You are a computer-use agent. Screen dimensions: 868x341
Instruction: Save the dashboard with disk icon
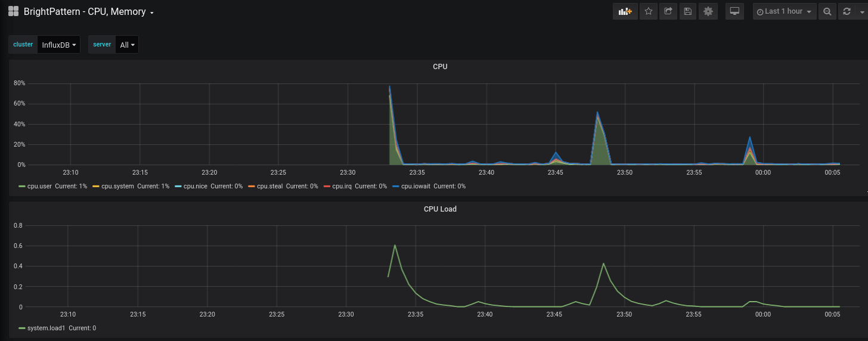coord(688,11)
